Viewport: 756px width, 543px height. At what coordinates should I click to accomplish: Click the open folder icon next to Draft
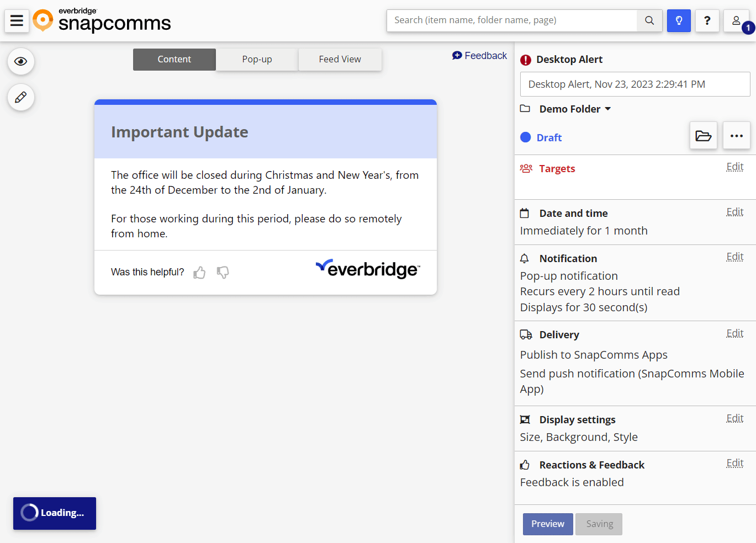[703, 135]
